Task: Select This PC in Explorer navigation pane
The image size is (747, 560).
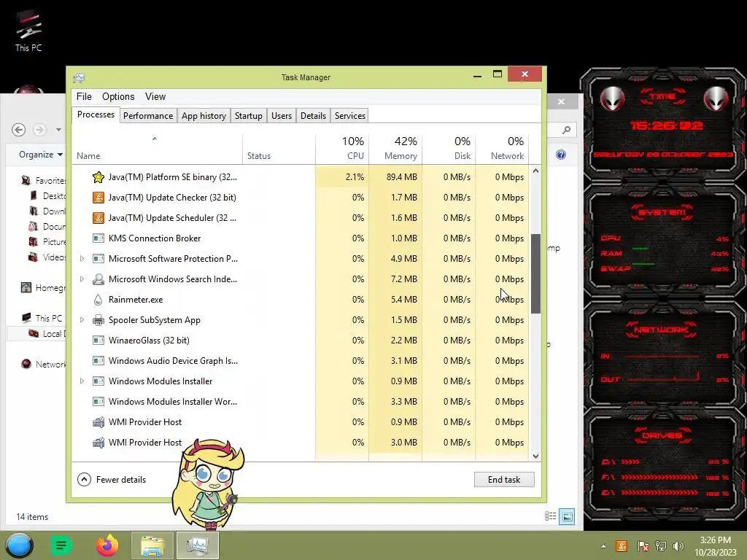Action: click(x=42, y=318)
